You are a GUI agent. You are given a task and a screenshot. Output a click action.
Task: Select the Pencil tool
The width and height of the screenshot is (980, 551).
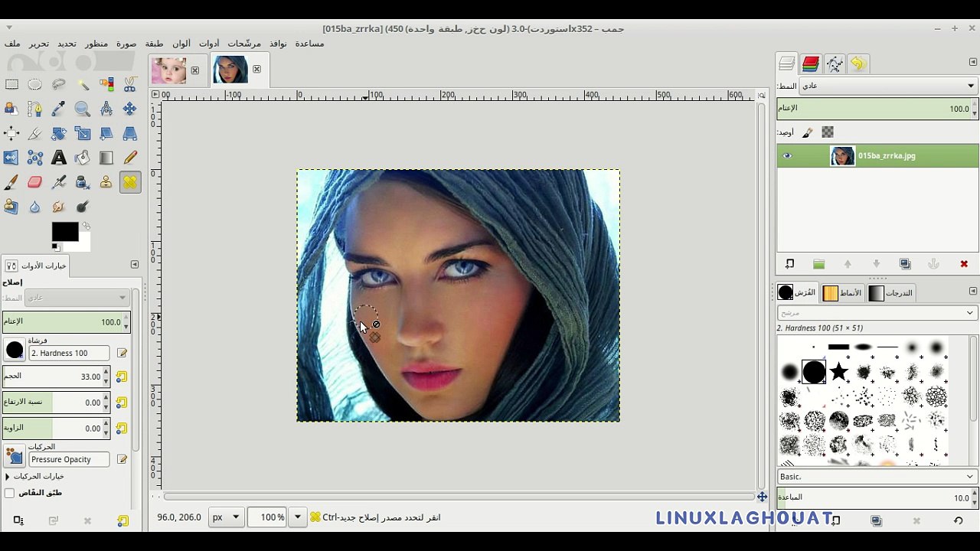click(x=130, y=158)
